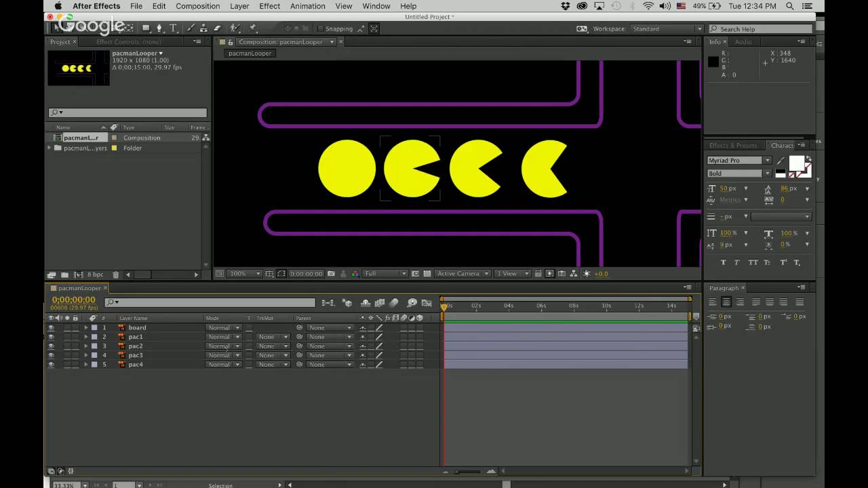
Task: Enable Draft 3D in timeline
Action: 348,303
